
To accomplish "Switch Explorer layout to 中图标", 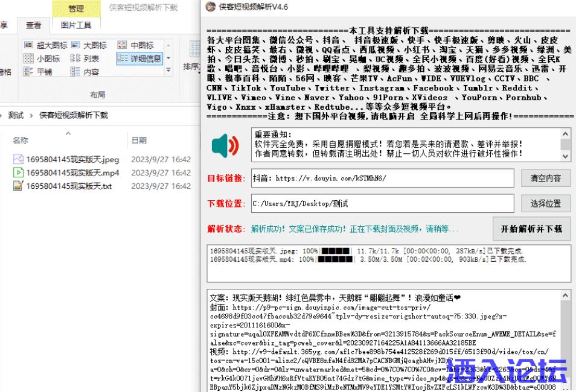I will (136, 45).
